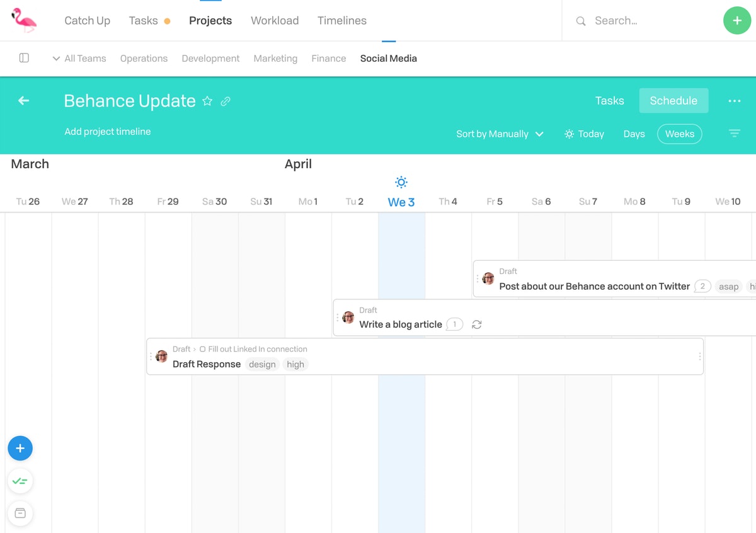
Task: Click the asap tag on the Twitter task
Action: tap(728, 286)
